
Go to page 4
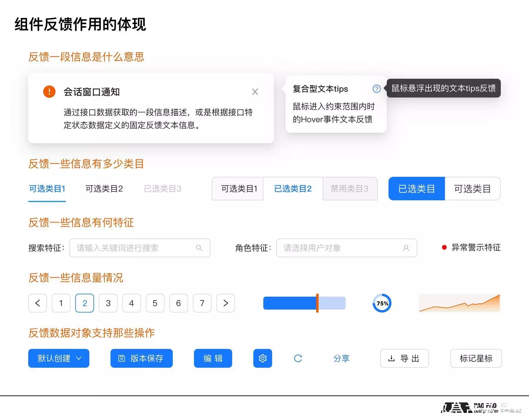[132, 303]
